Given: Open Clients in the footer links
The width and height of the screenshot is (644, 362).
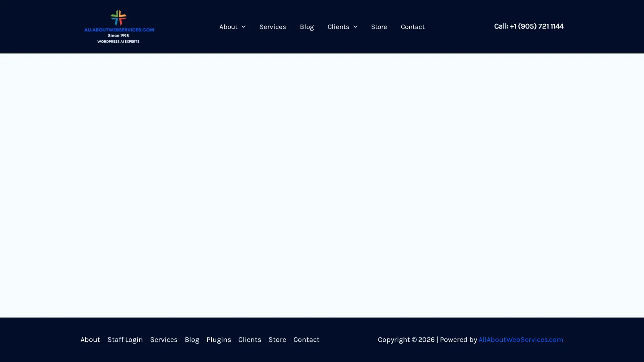Looking at the screenshot, I should click(x=250, y=339).
